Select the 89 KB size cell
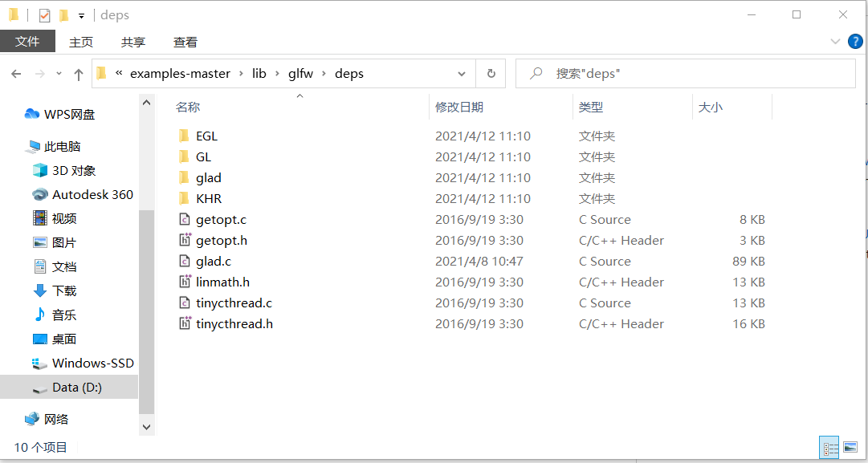 [748, 261]
